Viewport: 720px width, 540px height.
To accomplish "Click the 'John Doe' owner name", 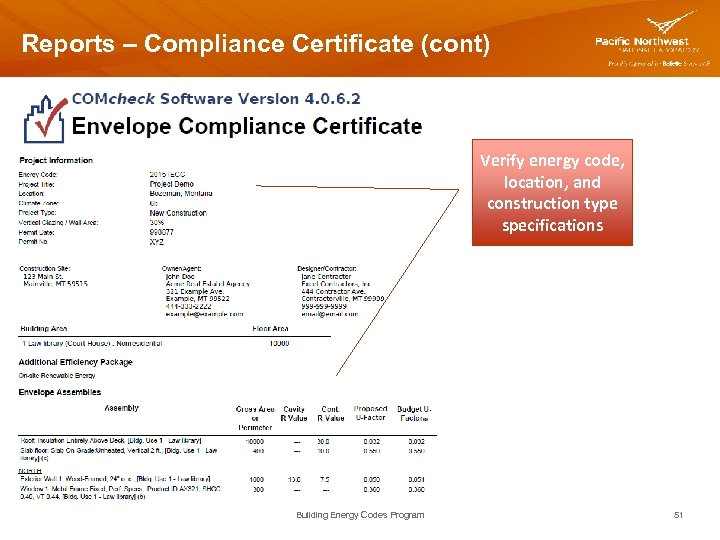I will [180, 276].
